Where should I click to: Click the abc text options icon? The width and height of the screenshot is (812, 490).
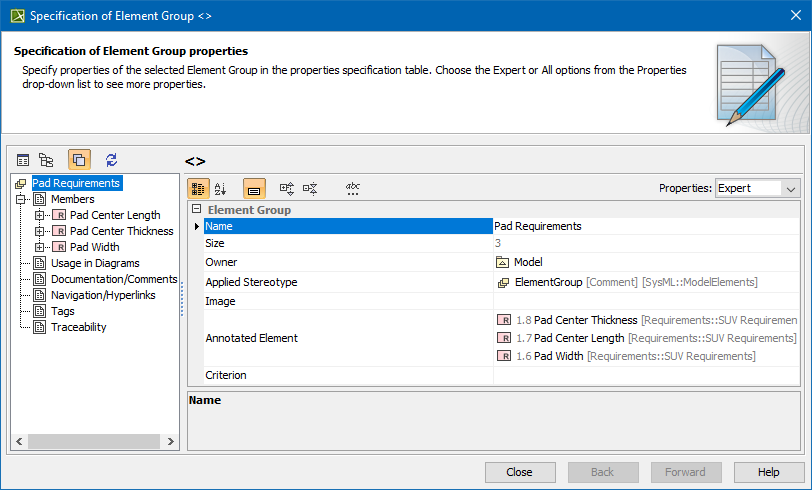[352, 188]
